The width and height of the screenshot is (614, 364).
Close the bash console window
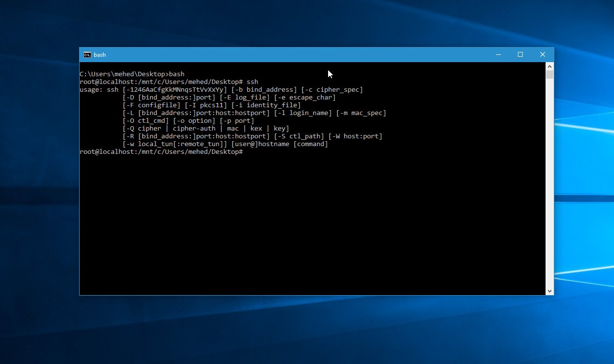543,55
